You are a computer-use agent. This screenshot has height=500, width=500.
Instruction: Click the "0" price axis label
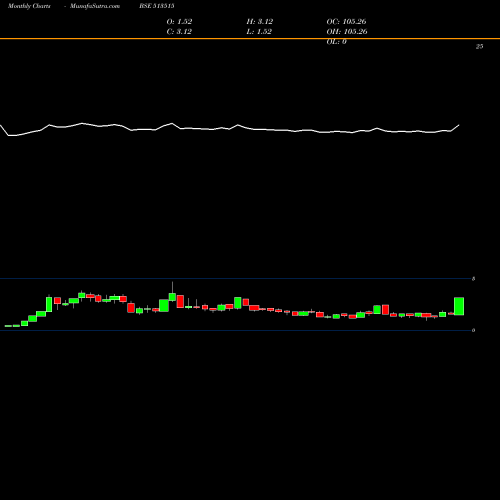tap(473, 330)
